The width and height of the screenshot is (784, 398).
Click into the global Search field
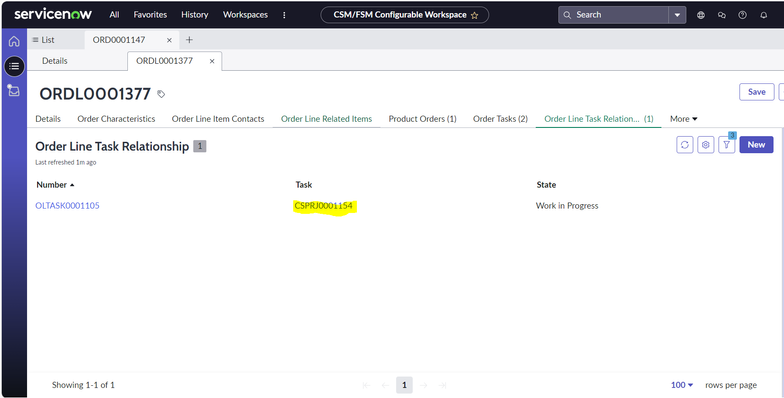coord(613,15)
